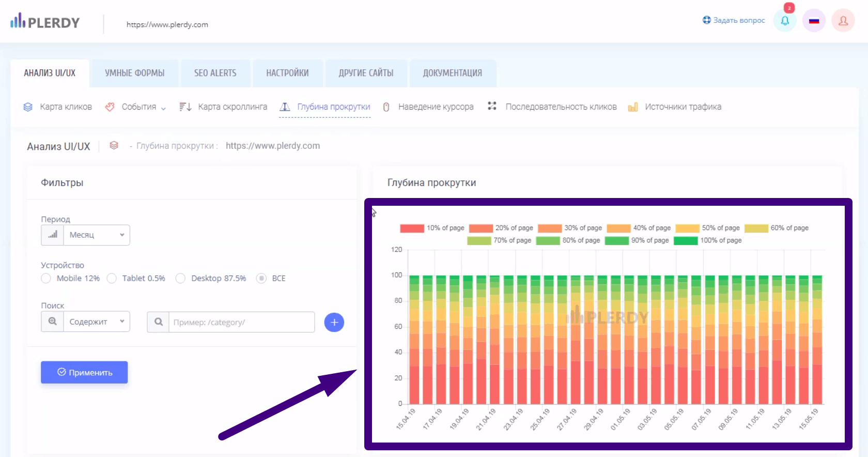Select the Mobile 12% radio button
Screen dimensions: 868x457
pyautogui.click(x=46, y=278)
